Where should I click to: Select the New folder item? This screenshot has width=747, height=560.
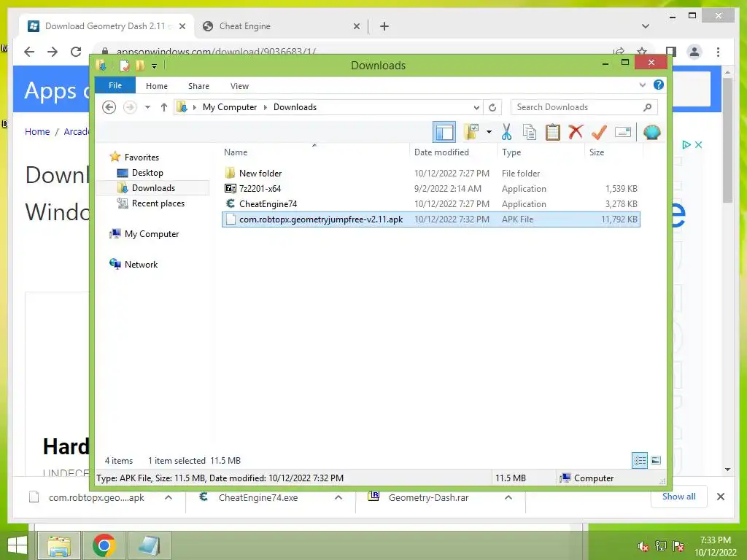(x=430, y=174)
